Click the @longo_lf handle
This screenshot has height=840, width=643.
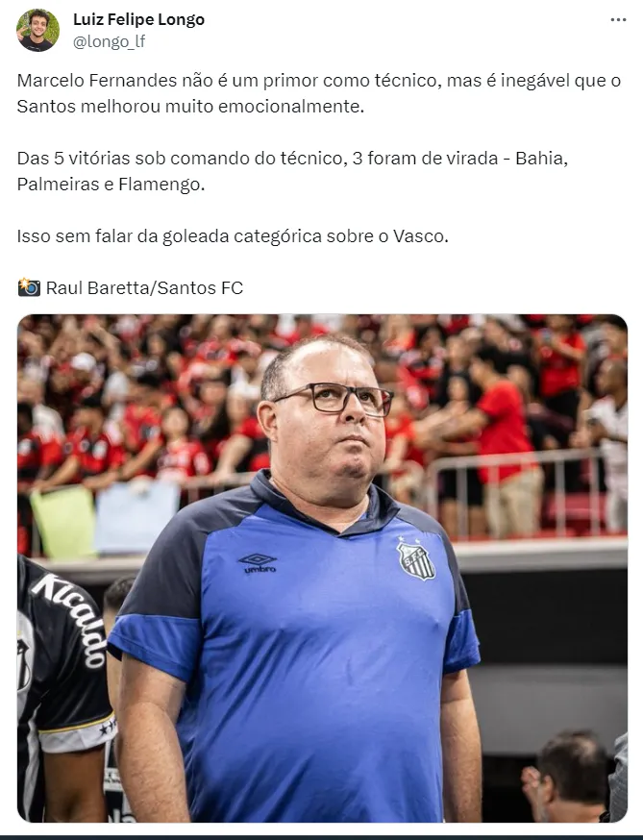click(109, 41)
